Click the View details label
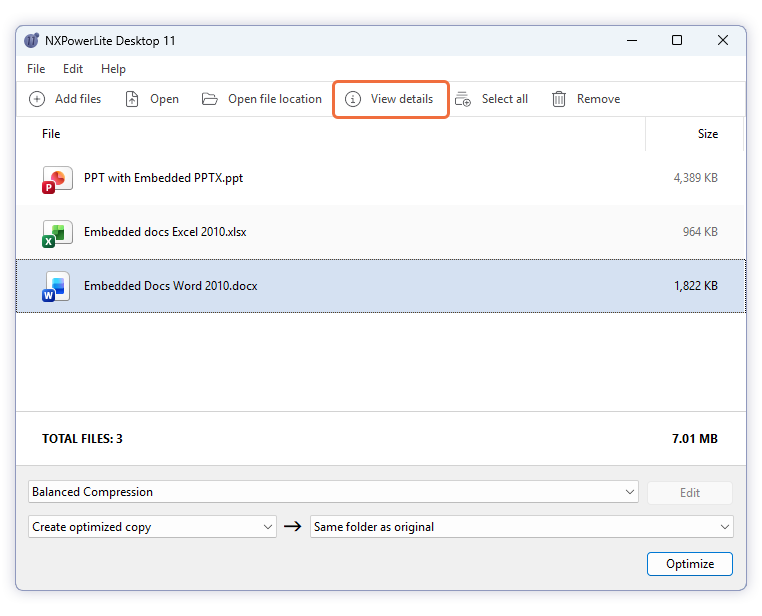Image resolution: width=762 pixels, height=616 pixels. coord(402,99)
